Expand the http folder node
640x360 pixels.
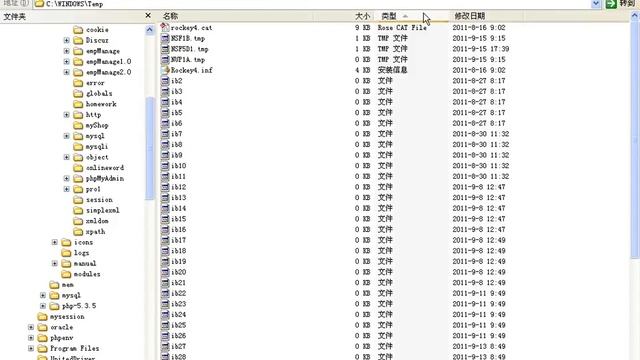point(67,114)
